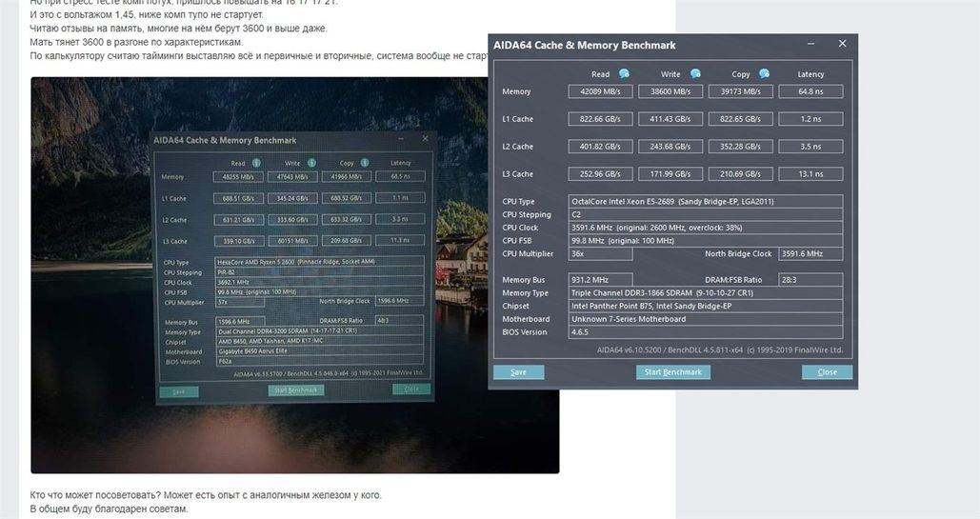Click the Read info icon in AIDA64 window

click(624, 73)
